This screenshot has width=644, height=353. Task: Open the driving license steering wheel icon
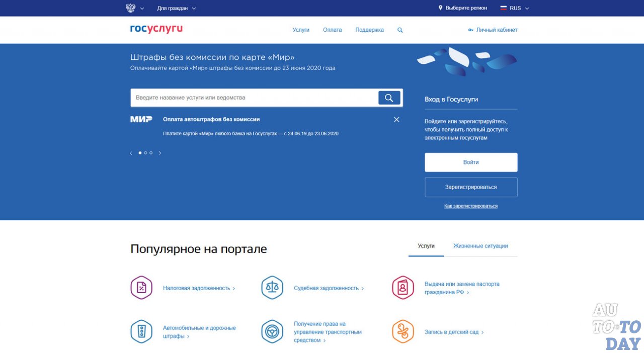pos(272,331)
